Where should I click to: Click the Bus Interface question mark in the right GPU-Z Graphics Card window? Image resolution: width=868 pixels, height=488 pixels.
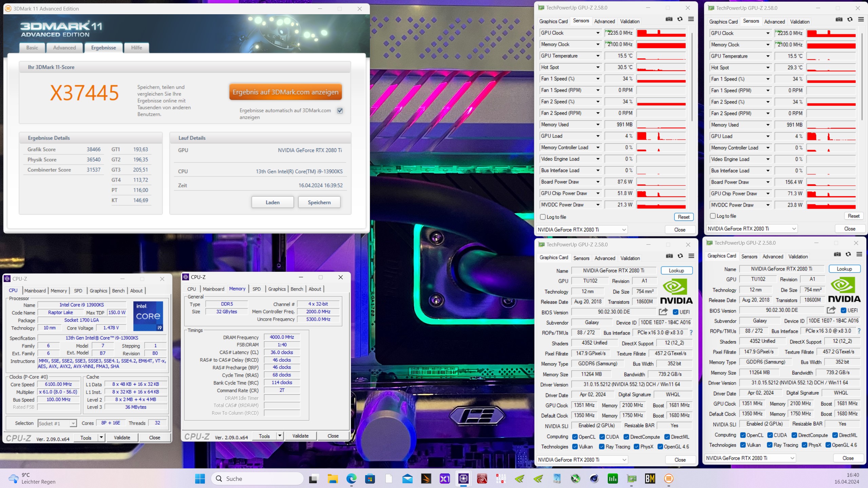click(x=859, y=331)
